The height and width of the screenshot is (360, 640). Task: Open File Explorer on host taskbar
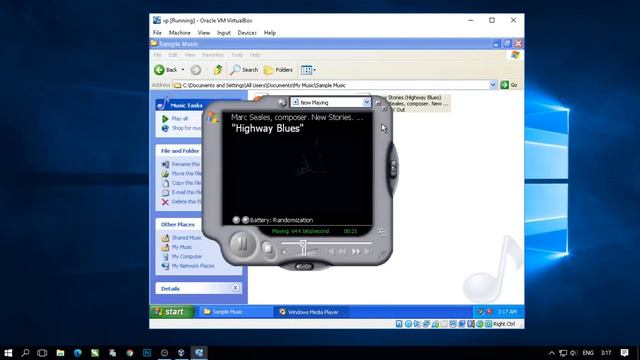60,353
